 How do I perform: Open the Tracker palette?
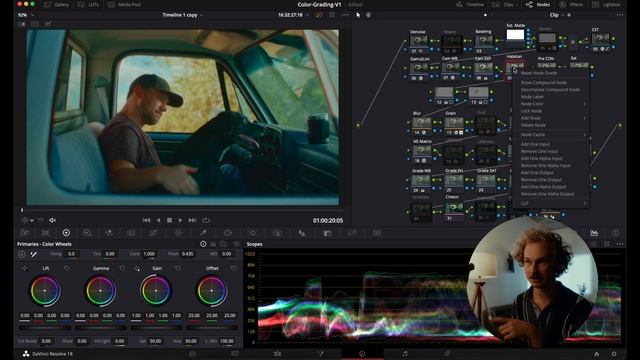[x=253, y=233]
